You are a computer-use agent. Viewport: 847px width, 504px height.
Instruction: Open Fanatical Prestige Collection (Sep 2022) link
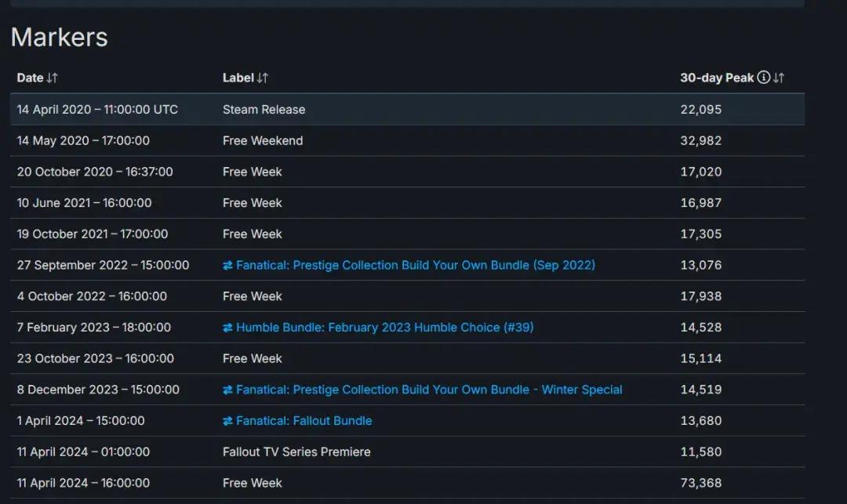415,265
